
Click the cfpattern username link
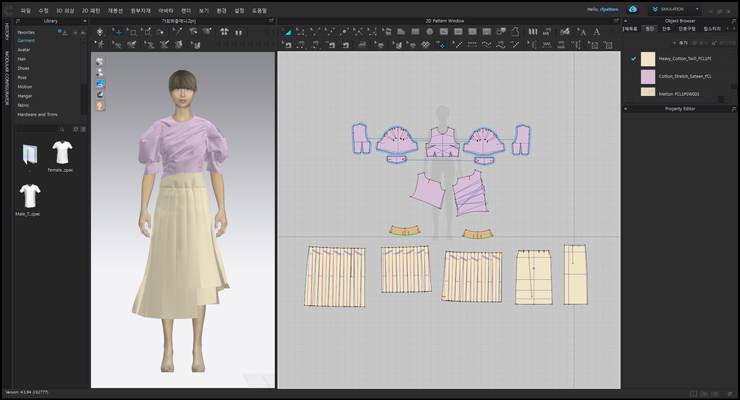(611, 9)
